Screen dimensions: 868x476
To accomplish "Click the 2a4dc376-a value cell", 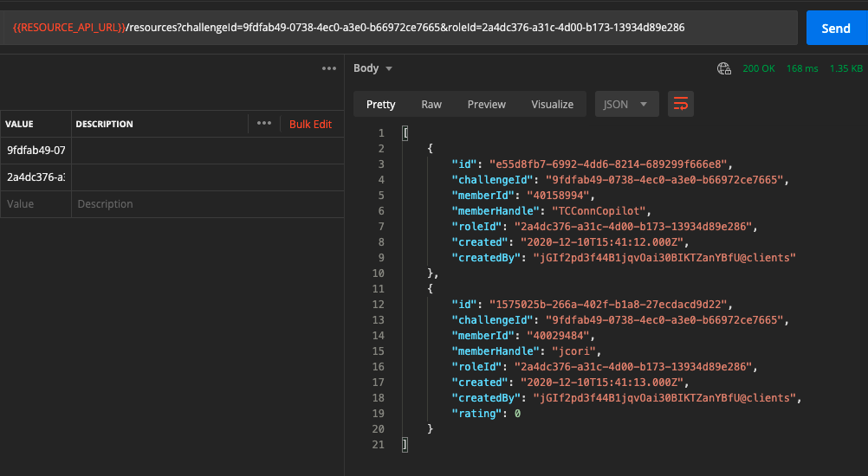I will click(36, 177).
